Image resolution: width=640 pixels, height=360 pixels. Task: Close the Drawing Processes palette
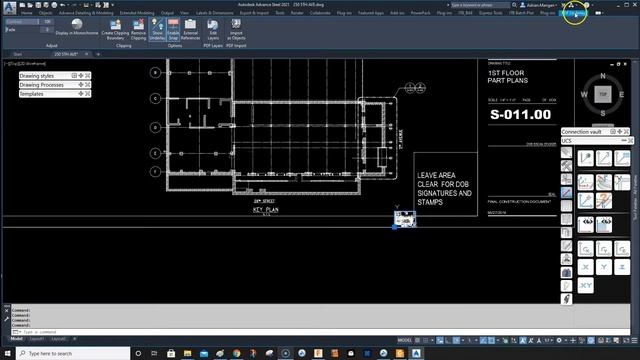coord(87,85)
